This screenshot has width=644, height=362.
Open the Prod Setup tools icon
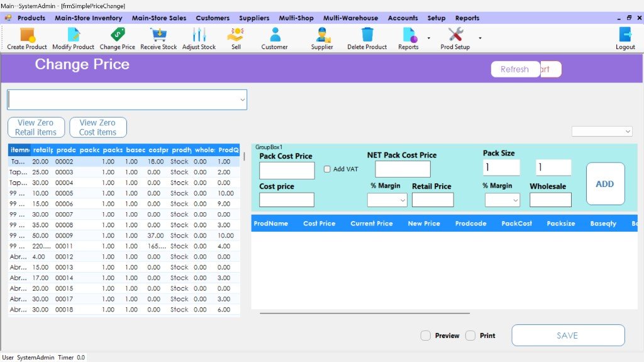(455, 38)
